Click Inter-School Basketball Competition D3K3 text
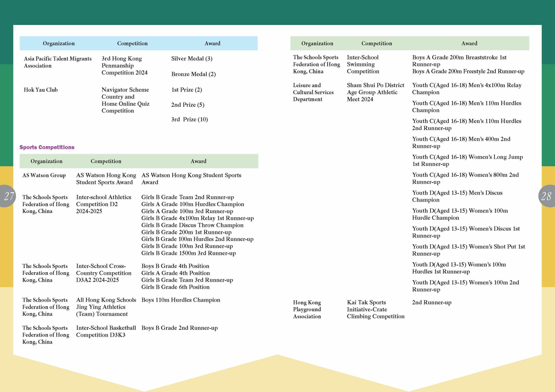The image size is (555, 392). [x=106, y=331]
